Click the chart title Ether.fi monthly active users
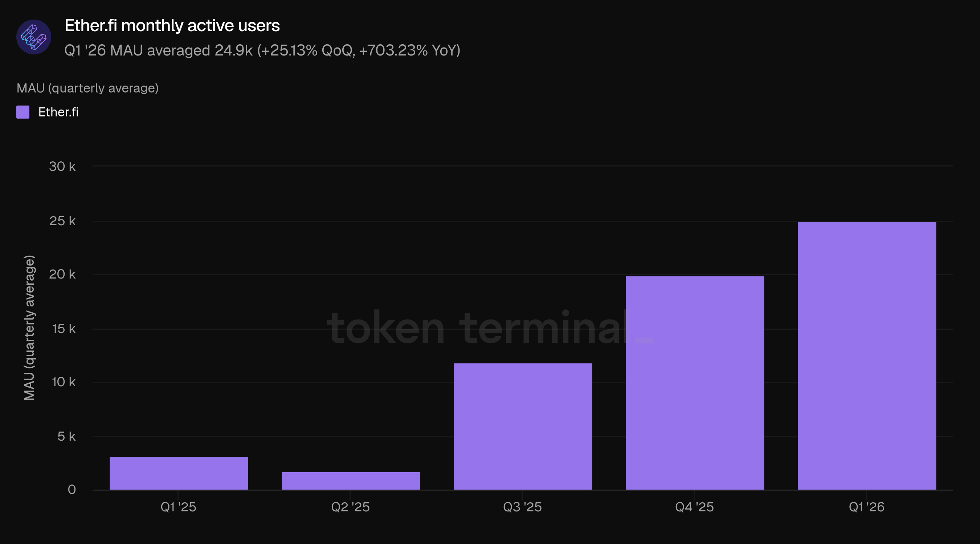 click(172, 25)
